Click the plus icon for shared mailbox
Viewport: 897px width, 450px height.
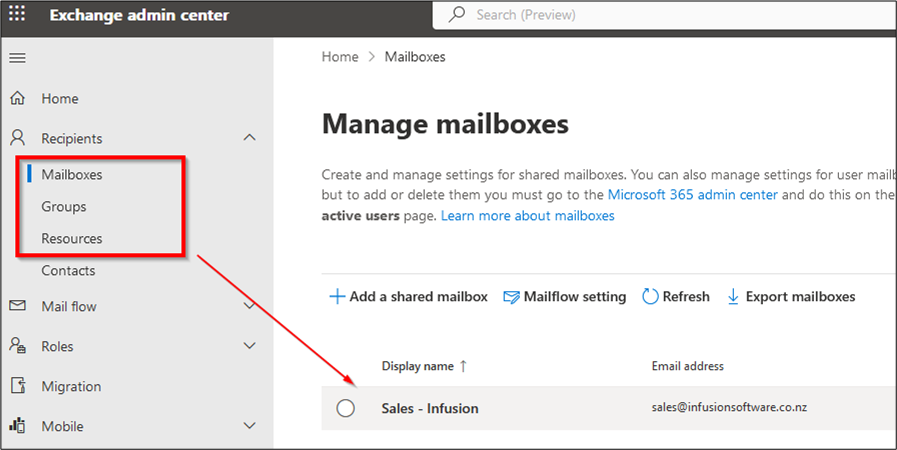337,296
